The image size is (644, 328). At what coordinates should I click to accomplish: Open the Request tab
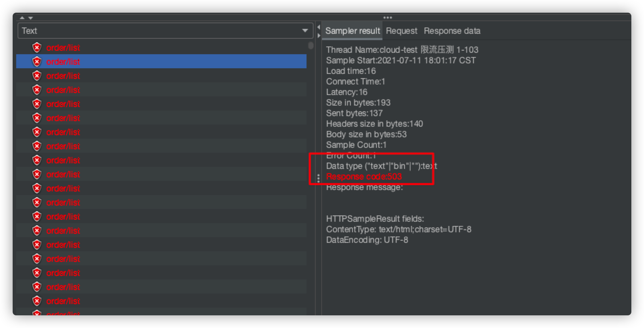click(401, 31)
